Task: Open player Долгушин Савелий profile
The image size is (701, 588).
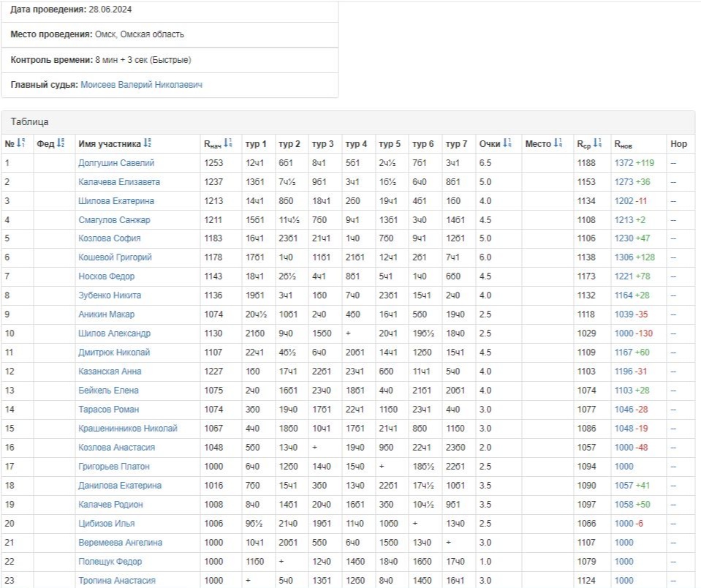Action: pos(116,163)
